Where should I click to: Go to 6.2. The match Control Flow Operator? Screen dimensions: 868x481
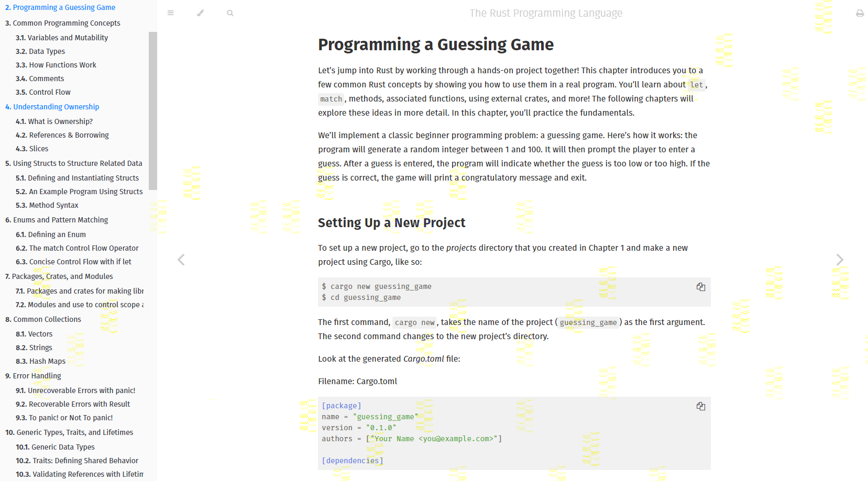tap(77, 248)
